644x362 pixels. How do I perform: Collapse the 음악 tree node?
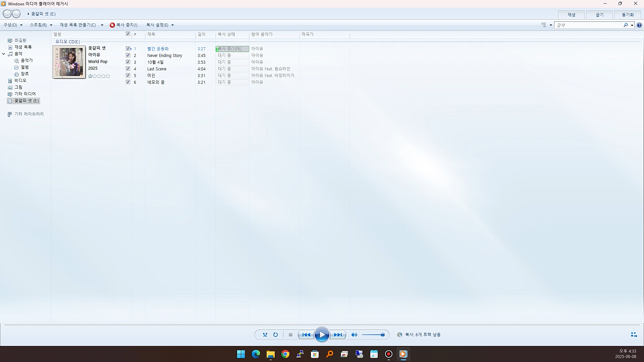pyautogui.click(x=4, y=54)
